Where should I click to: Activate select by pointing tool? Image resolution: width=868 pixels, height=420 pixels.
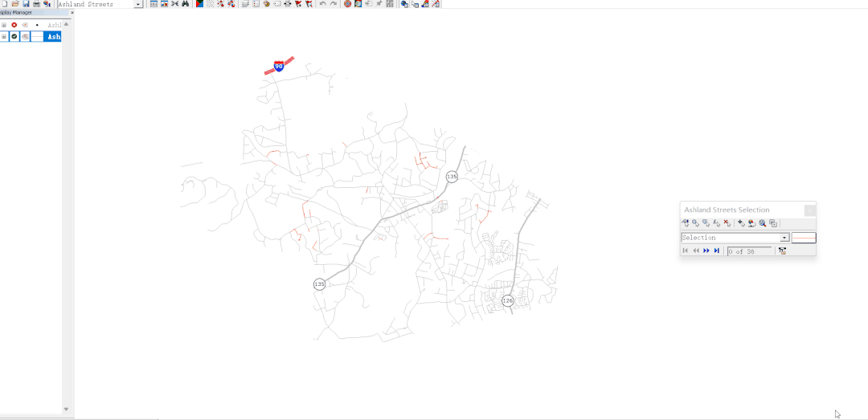(x=686, y=223)
